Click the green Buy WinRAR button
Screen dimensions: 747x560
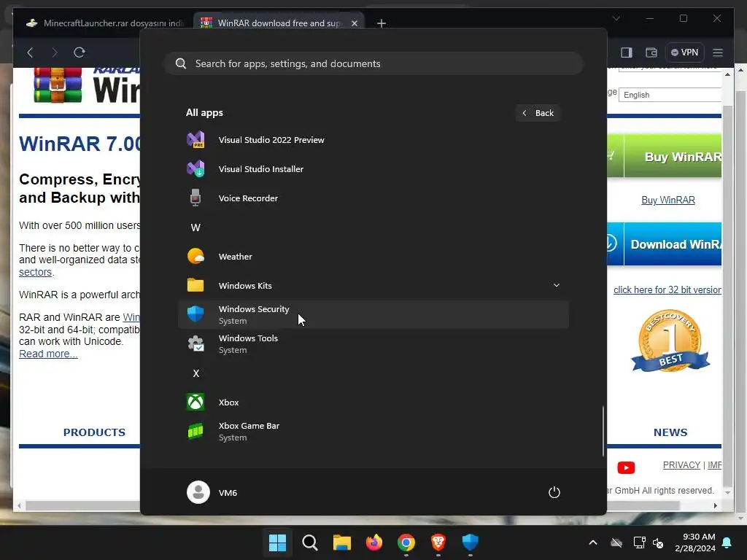(x=664, y=156)
